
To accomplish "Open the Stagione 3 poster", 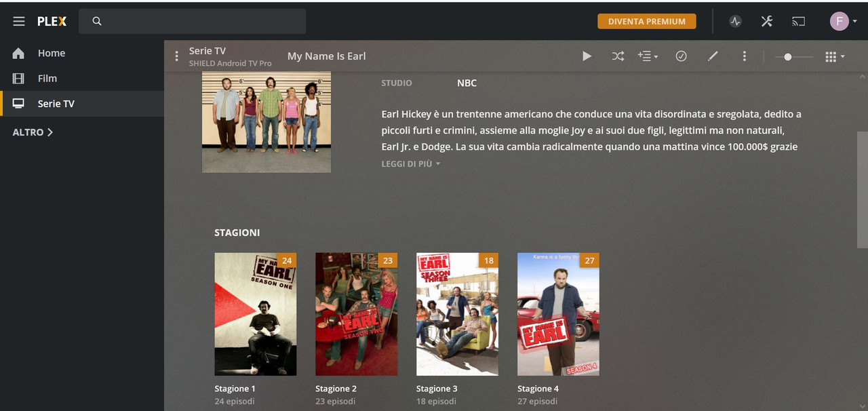I will coord(457,314).
